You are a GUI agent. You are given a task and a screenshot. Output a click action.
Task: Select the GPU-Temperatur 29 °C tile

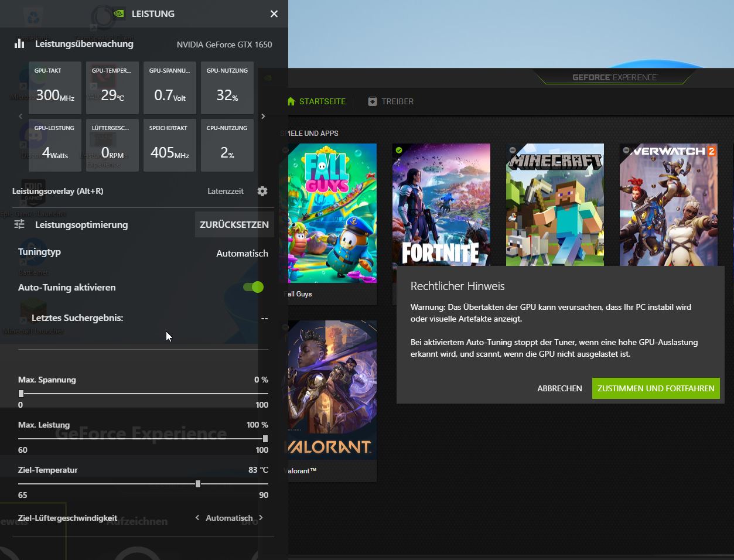pyautogui.click(x=112, y=88)
